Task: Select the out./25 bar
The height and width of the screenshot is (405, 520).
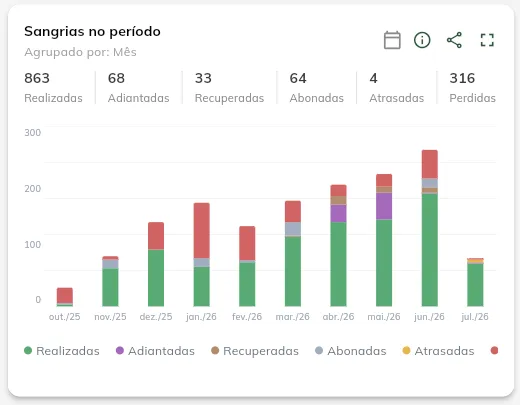Action: click(65, 297)
